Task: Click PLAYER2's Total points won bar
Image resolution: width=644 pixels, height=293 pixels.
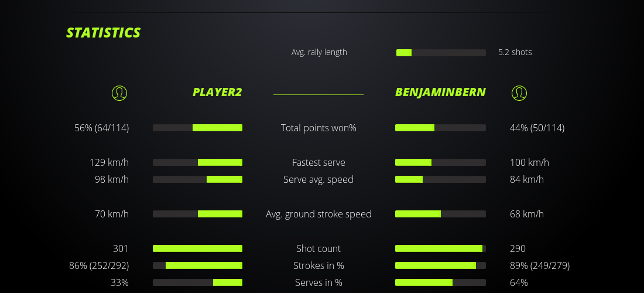Action: pos(197,128)
